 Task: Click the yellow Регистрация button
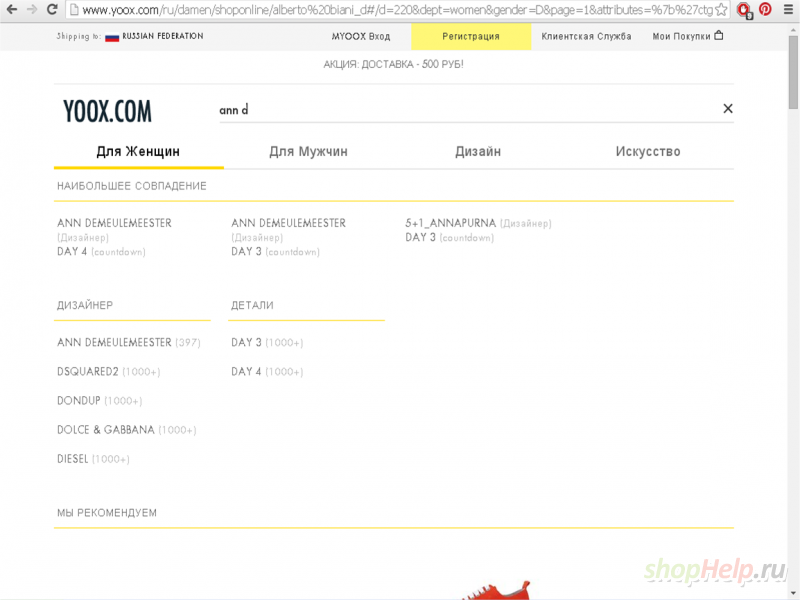point(471,36)
